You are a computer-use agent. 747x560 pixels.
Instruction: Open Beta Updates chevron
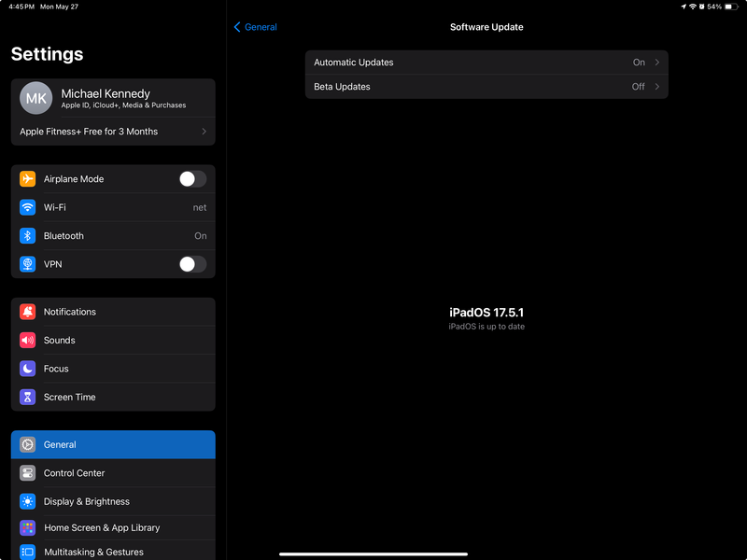pos(657,87)
